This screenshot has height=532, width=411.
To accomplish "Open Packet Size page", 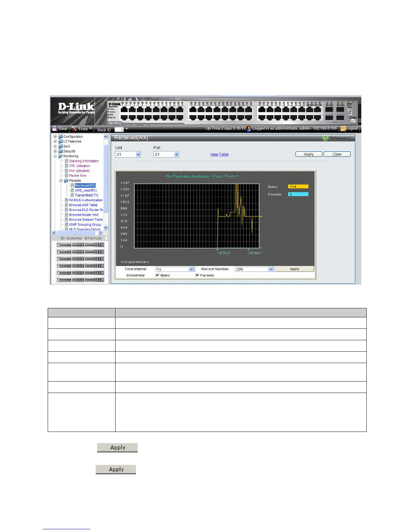I will point(78,176).
